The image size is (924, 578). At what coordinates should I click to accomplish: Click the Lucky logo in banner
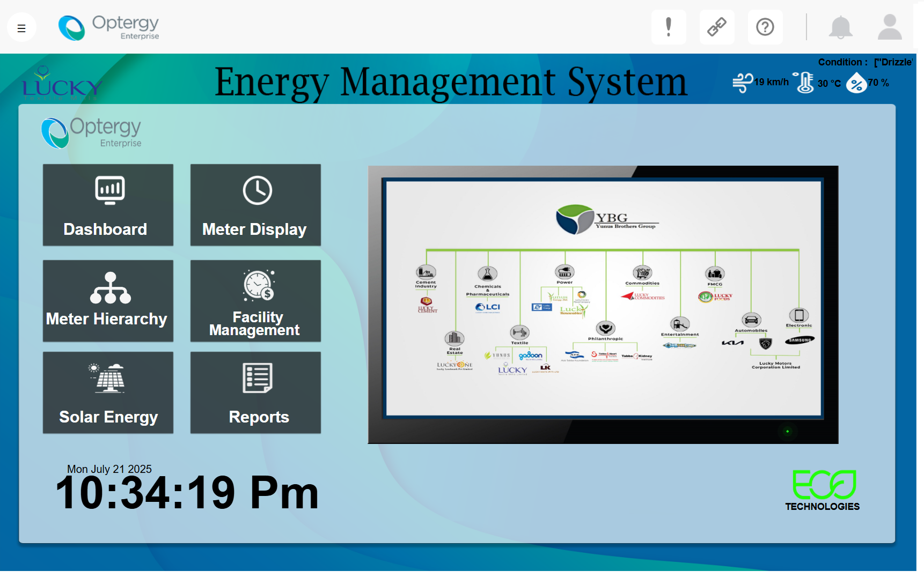pos(62,83)
